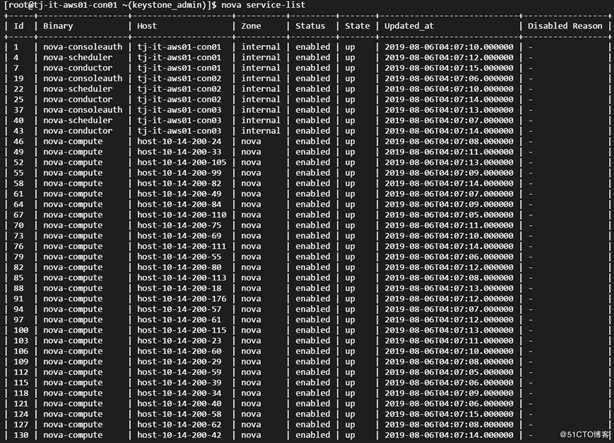614x443 pixels.
Task: Select nova-conductor in the Id 7 row
Action: pyautogui.click(x=78, y=68)
